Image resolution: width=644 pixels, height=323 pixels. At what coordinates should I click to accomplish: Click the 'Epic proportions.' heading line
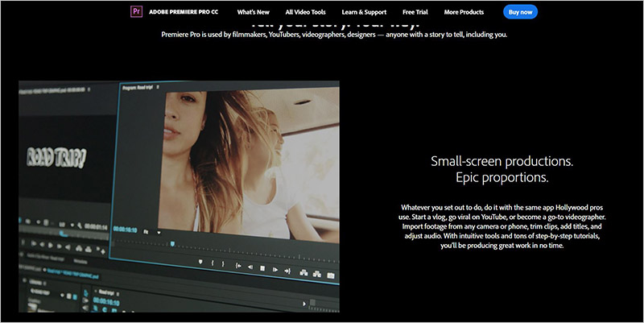coord(502,177)
